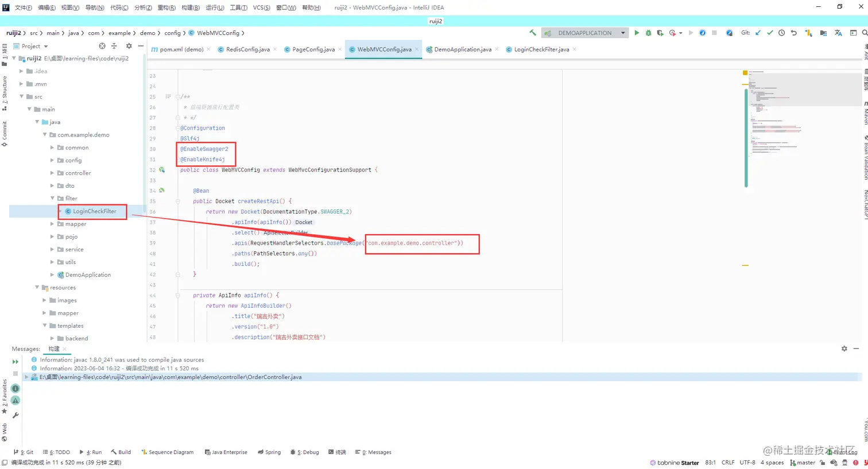Click the UTF-8 encoding in status bar
Image resolution: width=868 pixels, height=469 pixels.
(747, 463)
